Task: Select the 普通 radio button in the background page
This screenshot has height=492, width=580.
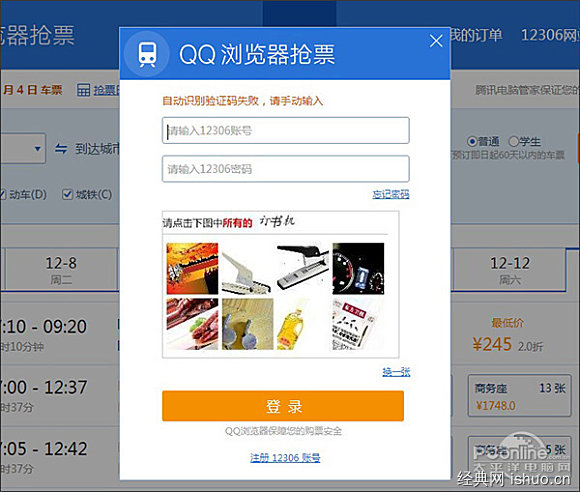Action: (x=472, y=141)
